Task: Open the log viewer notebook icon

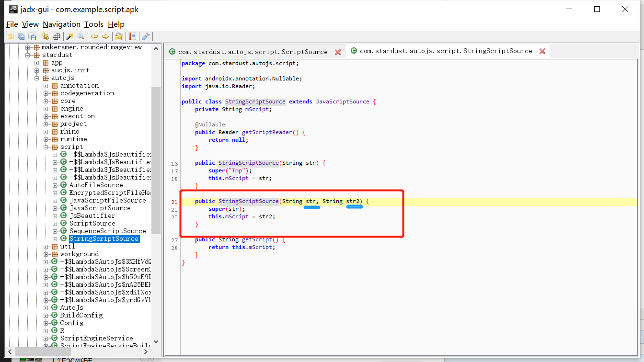Action: (133, 36)
